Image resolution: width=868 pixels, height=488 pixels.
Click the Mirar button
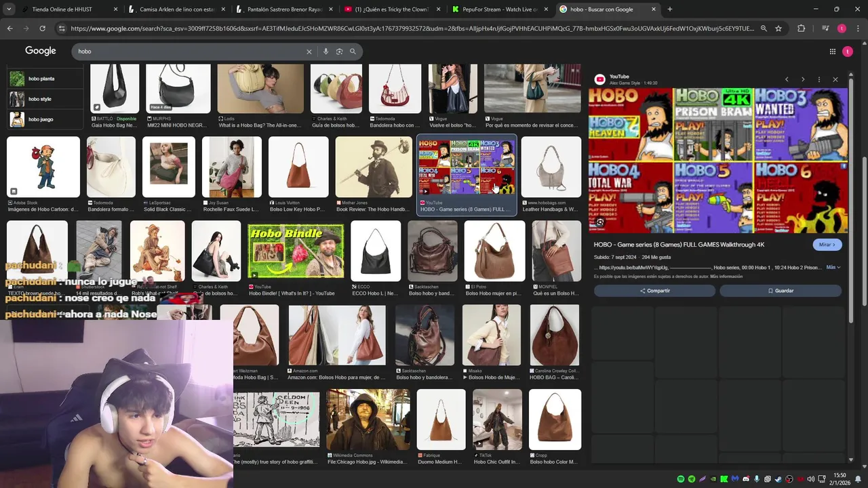point(827,245)
